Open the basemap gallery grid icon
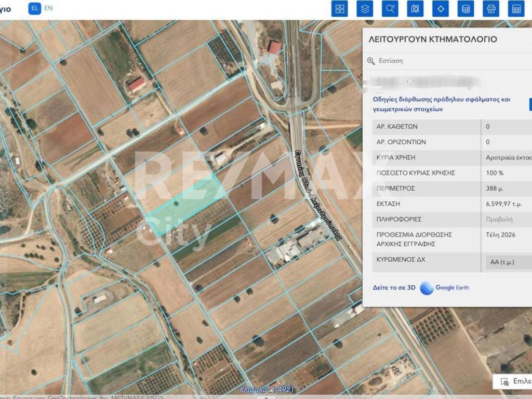Image resolution: width=532 pixels, height=399 pixels. tap(340, 9)
